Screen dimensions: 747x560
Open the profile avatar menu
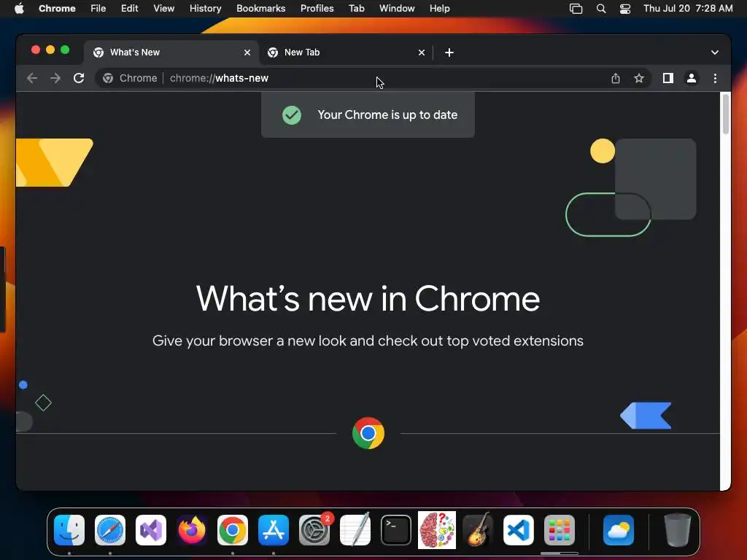click(692, 78)
